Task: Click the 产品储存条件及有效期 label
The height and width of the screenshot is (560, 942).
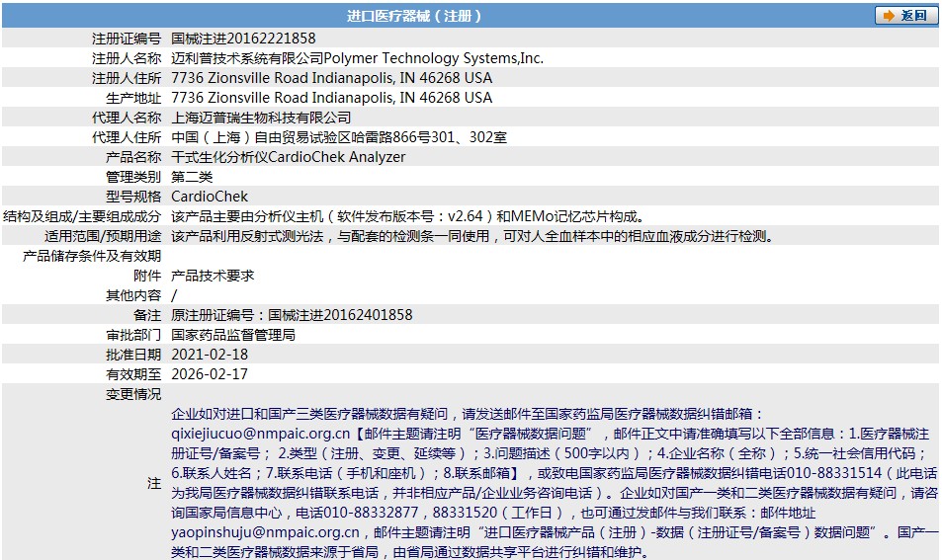Action: click(92, 256)
